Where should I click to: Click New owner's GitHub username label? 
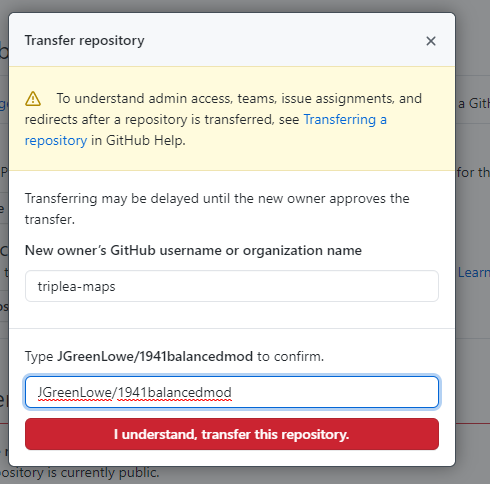[x=193, y=250]
